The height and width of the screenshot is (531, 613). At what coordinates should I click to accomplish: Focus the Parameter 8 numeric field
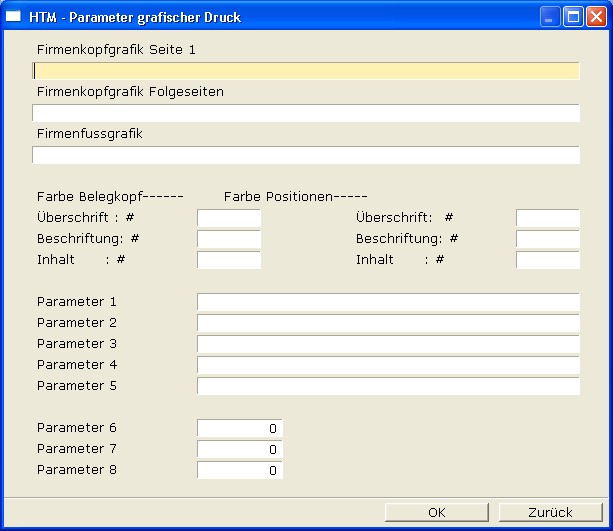(240, 470)
